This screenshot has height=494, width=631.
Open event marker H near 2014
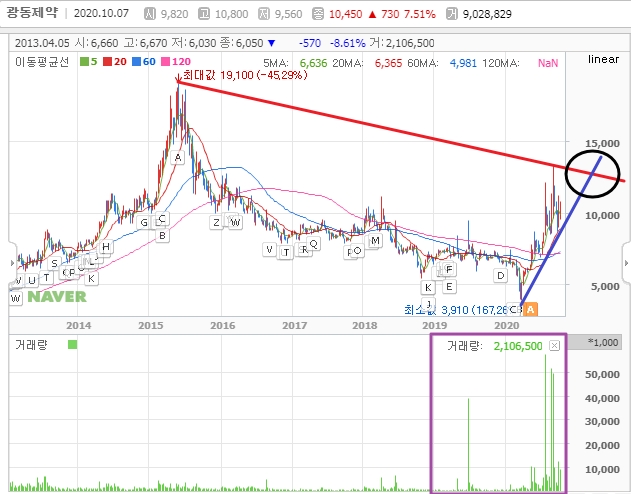[106, 247]
